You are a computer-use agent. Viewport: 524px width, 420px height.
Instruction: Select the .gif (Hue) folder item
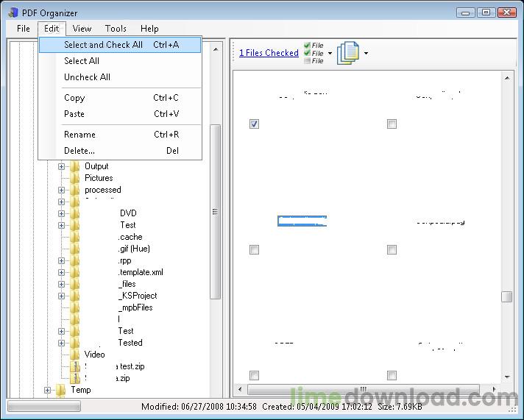(134, 249)
